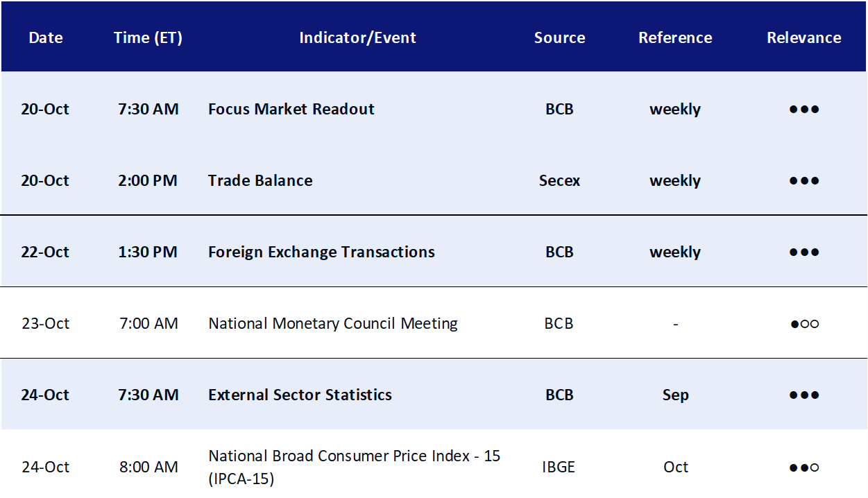Click the Time (ET) column header

click(x=148, y=38)
